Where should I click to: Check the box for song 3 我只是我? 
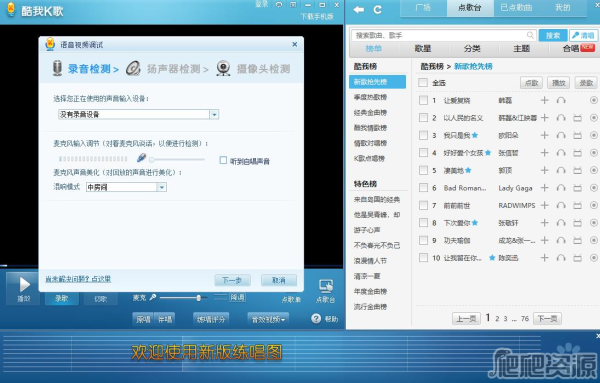423,135
